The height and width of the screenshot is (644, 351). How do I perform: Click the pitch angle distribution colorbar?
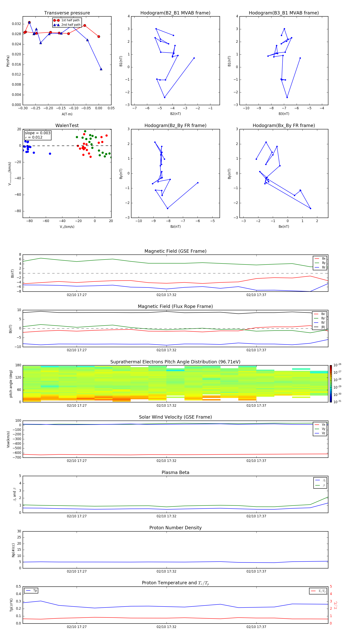point(331,384)
